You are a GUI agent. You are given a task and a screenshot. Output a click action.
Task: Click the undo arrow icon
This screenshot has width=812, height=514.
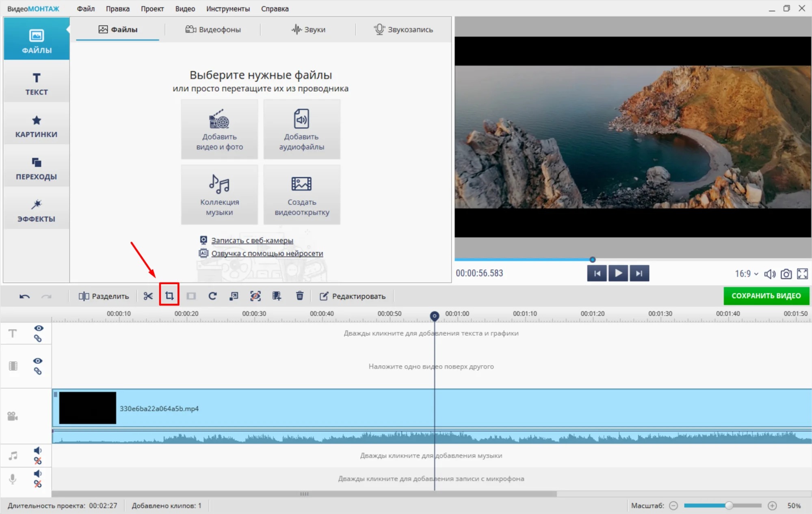pyautogui.click(x=24, y=296)
